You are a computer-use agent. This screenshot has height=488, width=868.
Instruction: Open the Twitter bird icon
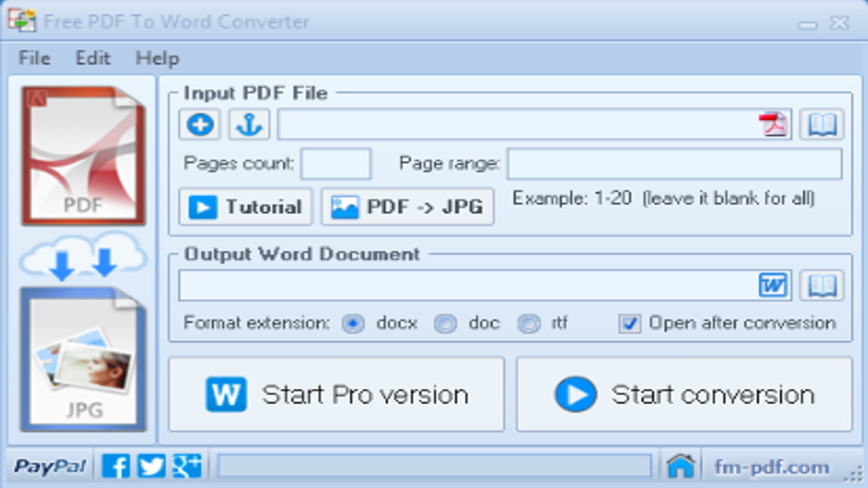click(x=151, y=466)
